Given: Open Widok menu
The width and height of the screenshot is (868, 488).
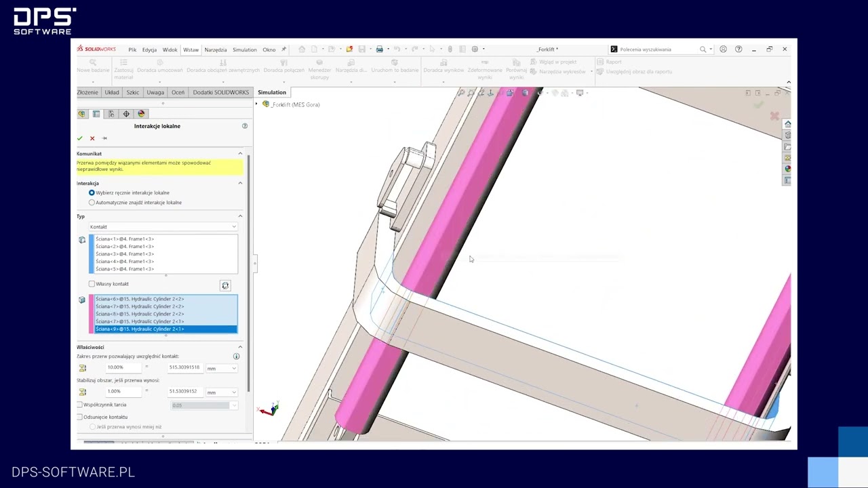Looking at the screenshot, I should coord(170,49).
